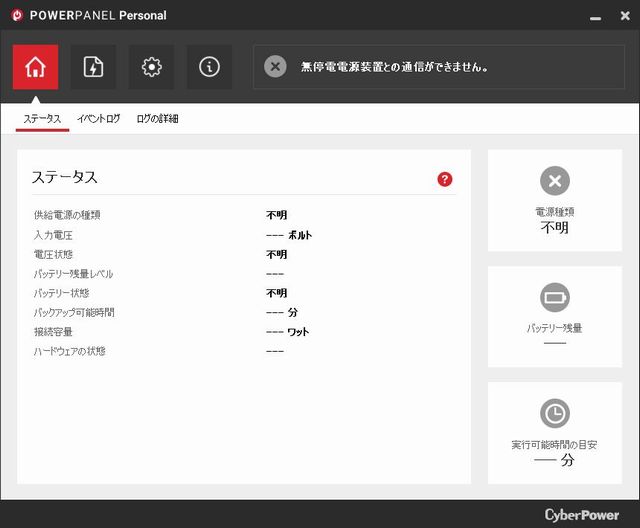Viewport: 640px width, 528px height.
Task: Switch to the ステータス tab
Action: pyautogui.click(x=42, y=119)
